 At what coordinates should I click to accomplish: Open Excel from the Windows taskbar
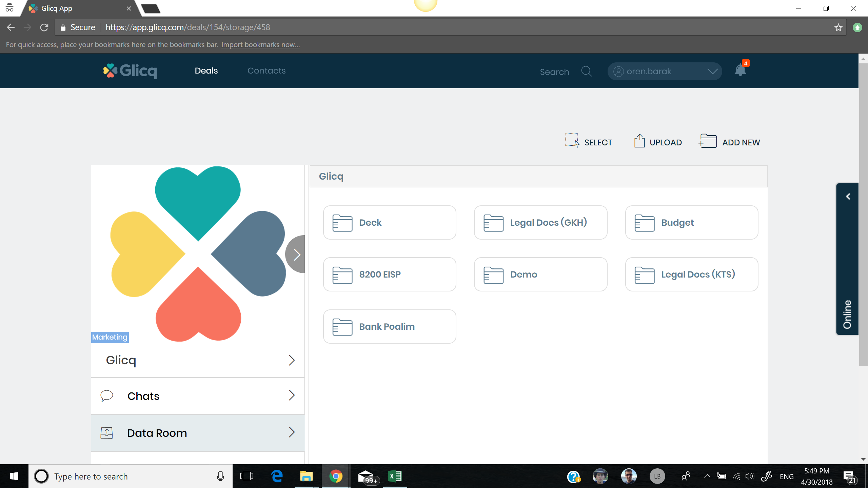[395, 476]
